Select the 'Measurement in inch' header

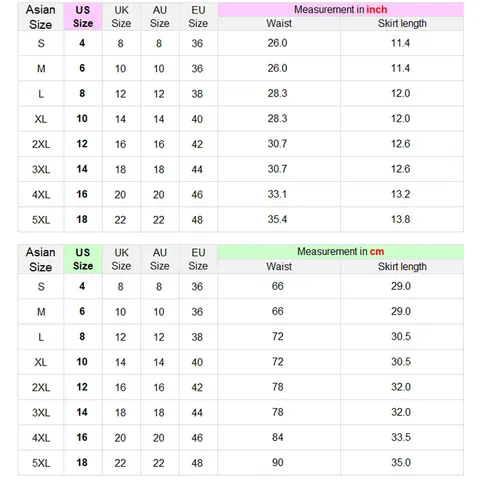pos(341,10)
